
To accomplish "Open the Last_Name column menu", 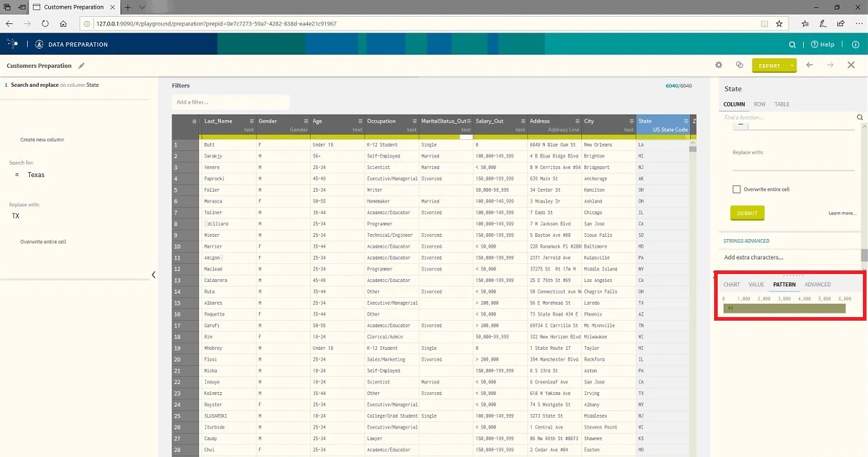I will [252, 121].
